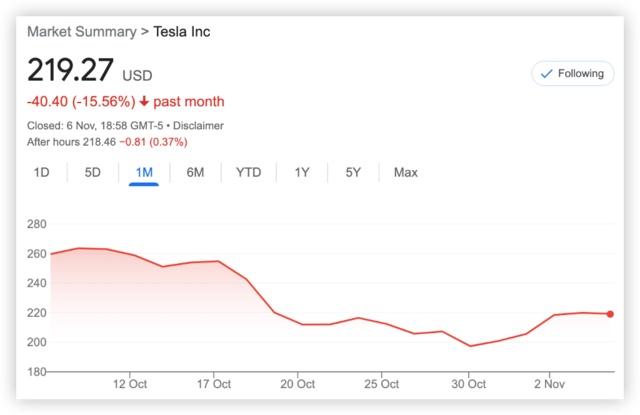The image size is (640, 415).
Task: Click the Market Summary breadcrumb link
Action: click(x=81, y=31)
